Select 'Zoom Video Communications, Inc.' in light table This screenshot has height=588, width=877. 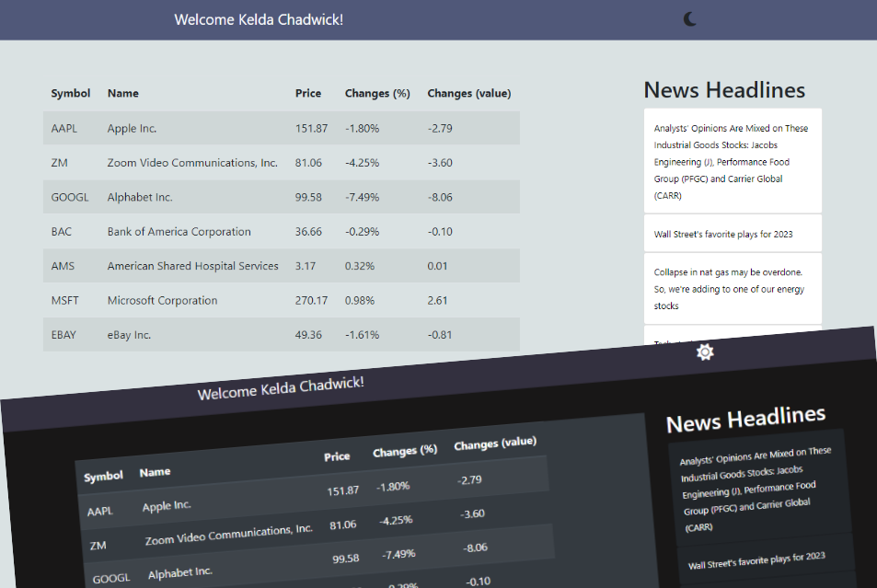point(192,163)
